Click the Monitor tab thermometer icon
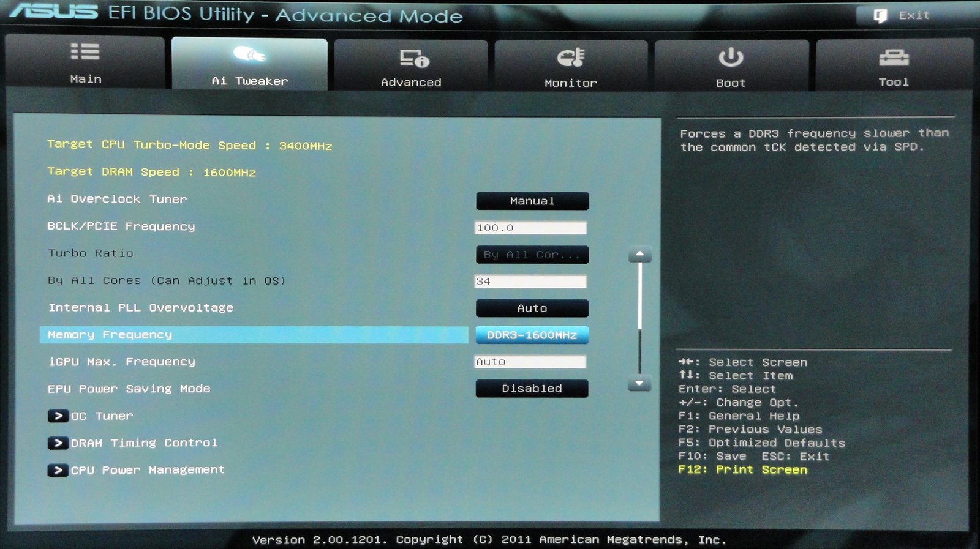The width and height of the screenshot is (980, 549). coord(571,58)
